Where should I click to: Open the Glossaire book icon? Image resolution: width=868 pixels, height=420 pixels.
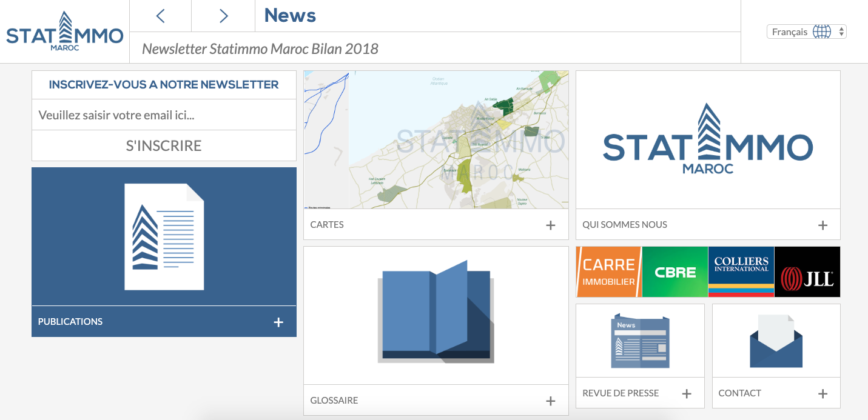[436, 313]
